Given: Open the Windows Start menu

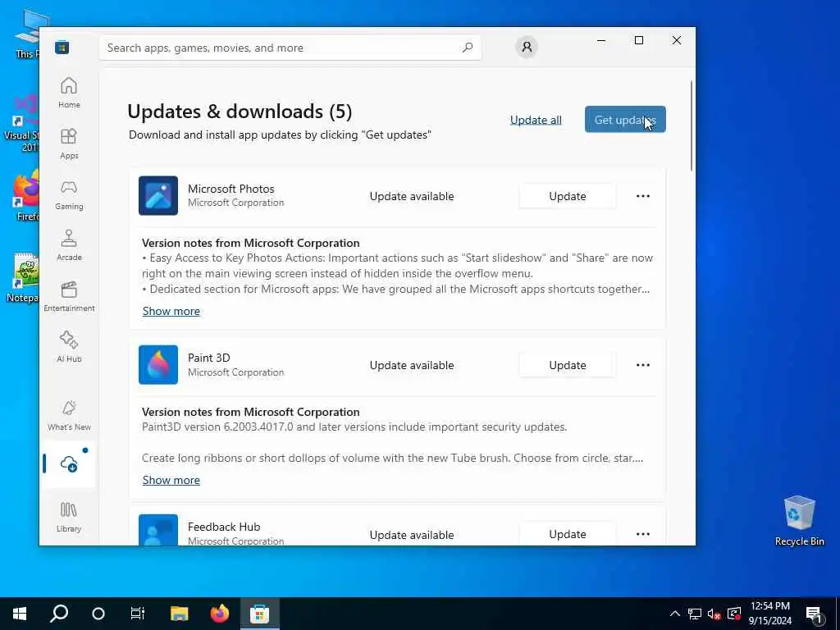Looking at the screenshot, I should (20, 614).
